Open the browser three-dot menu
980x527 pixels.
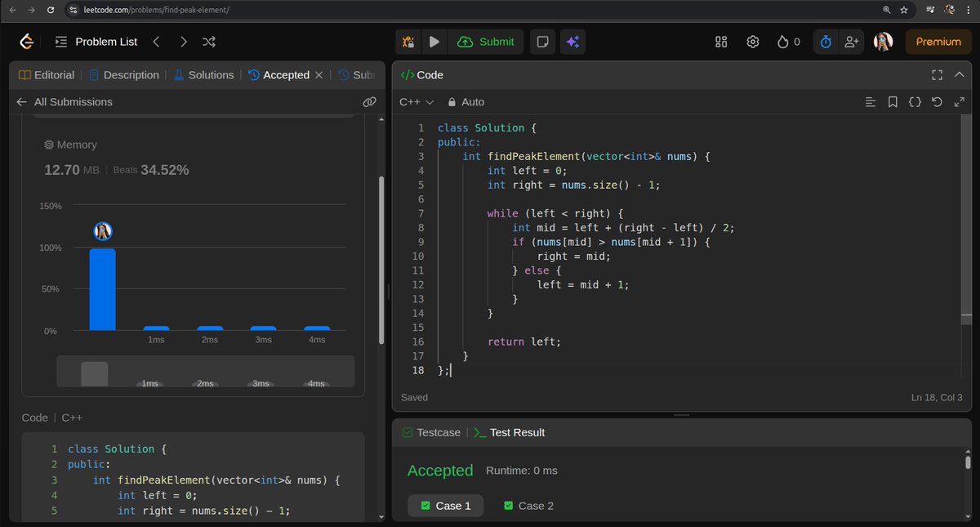click(x=970, y=10)
